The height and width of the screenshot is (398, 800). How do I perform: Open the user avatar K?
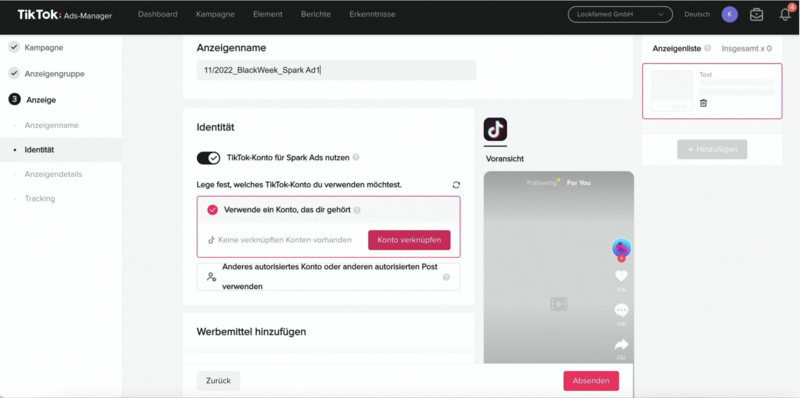point(730,14)
